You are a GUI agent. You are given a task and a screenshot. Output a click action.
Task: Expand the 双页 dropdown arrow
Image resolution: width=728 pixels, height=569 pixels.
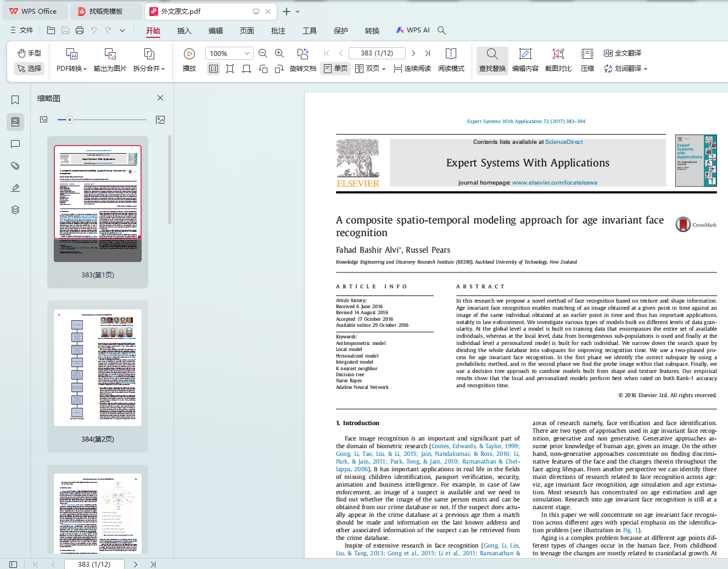[x=384, y=69]
